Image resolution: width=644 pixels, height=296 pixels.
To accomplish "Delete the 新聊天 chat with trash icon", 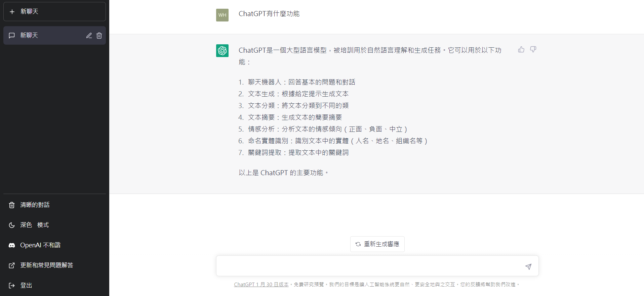I will click(x=99, y=36).
